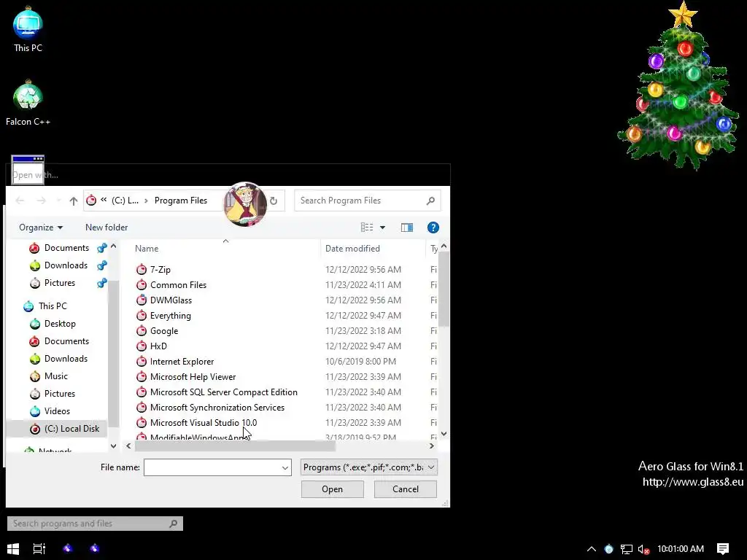Click the Internet Explorer folder icon

pyautogui.click(x=142, y=362)
